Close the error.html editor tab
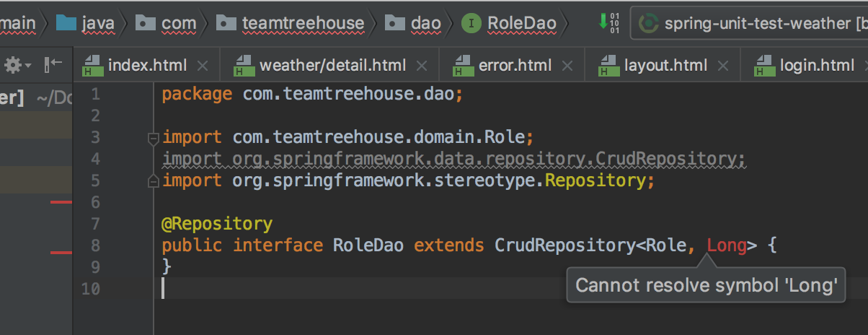Viewport: 868px width, 335px height. [567, 66]
